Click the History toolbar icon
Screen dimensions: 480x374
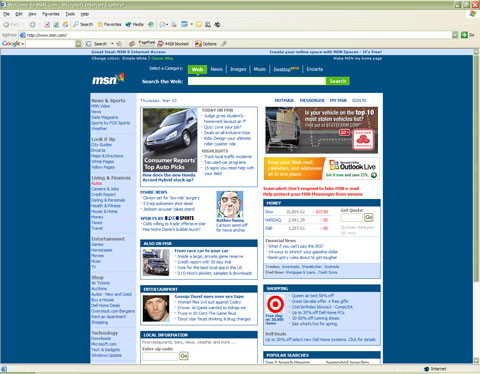[x=151, y=24]
